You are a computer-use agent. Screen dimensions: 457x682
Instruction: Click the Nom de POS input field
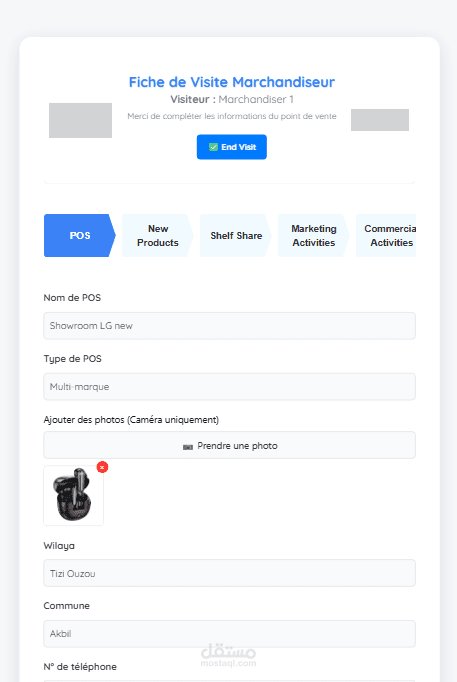(230, 326)
